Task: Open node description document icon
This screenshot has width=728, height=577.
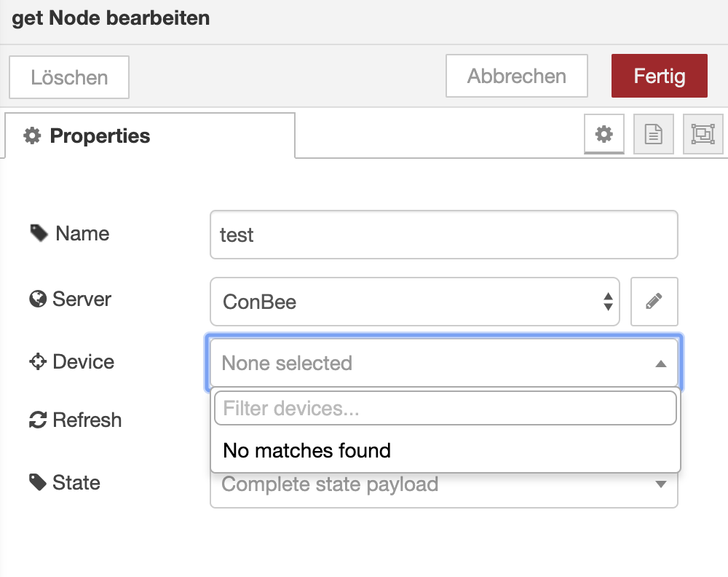Action: pyautogui.click(x=654, y=134)
